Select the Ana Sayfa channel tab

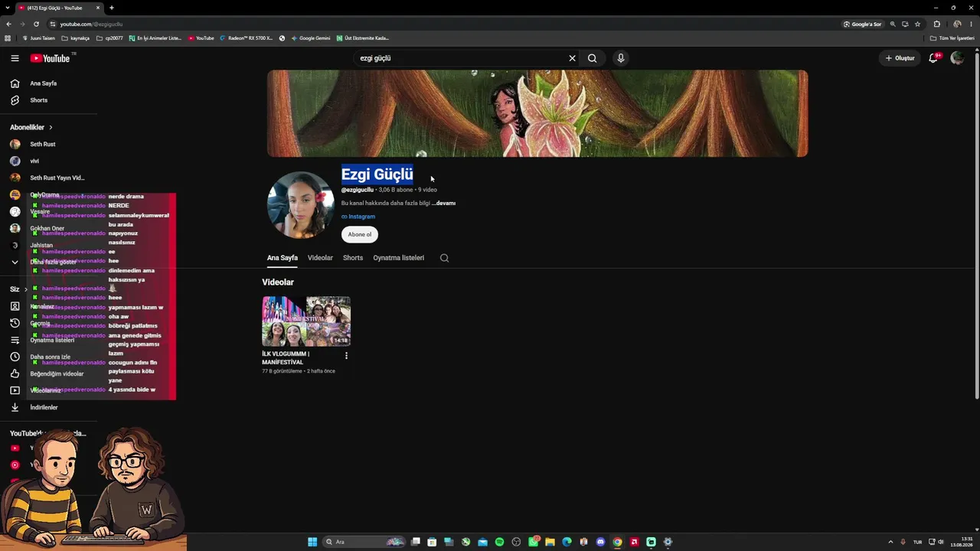point(283,258)
